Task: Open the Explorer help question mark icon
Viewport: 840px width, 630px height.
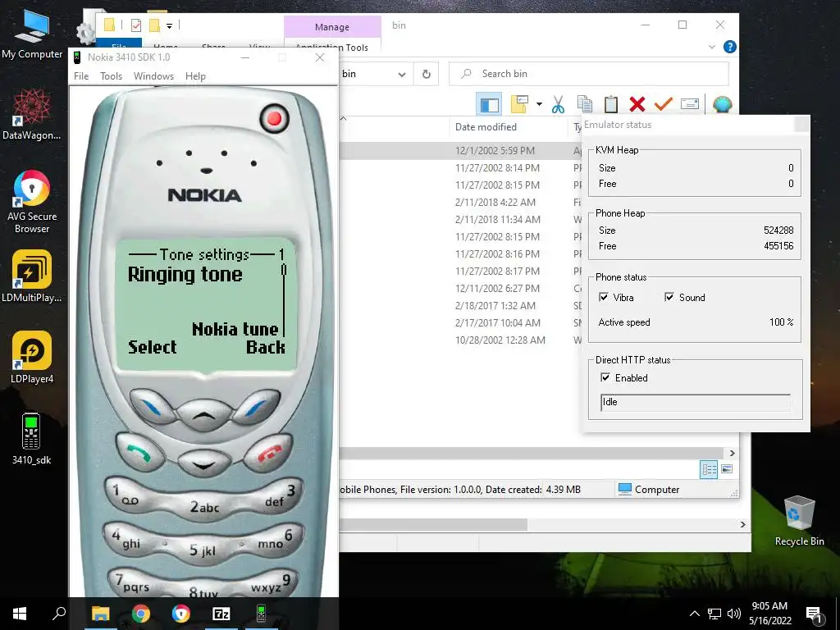Action: click(x=729, y=47)
